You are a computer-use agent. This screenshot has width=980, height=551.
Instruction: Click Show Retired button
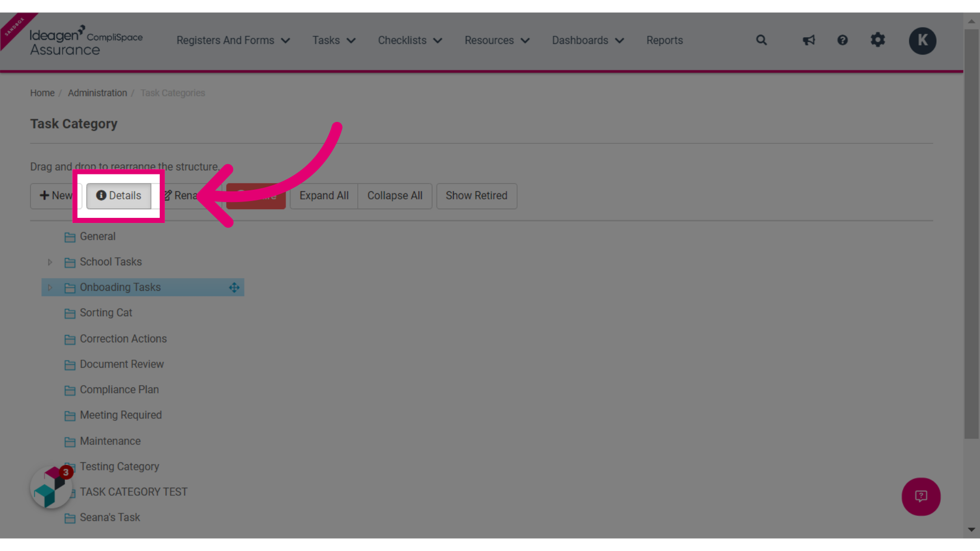[477, 196]
